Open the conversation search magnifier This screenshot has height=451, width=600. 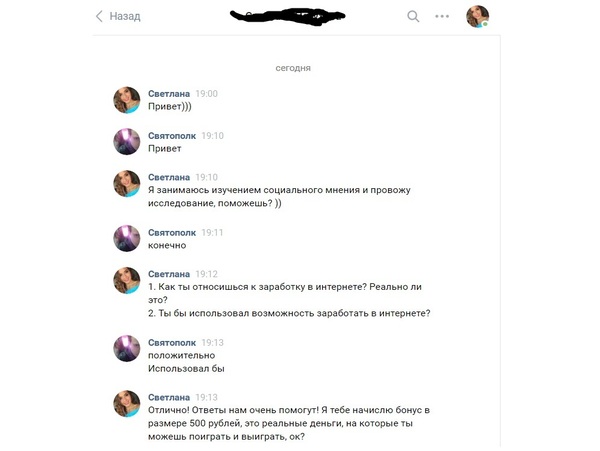413,16
